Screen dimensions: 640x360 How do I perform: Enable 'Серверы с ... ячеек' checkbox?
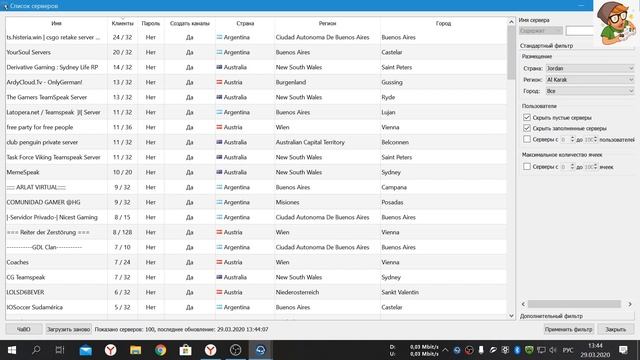click(527, 167)
